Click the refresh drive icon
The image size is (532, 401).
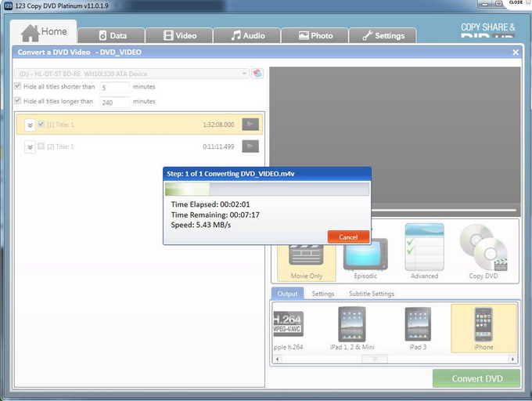coord(257,74)
